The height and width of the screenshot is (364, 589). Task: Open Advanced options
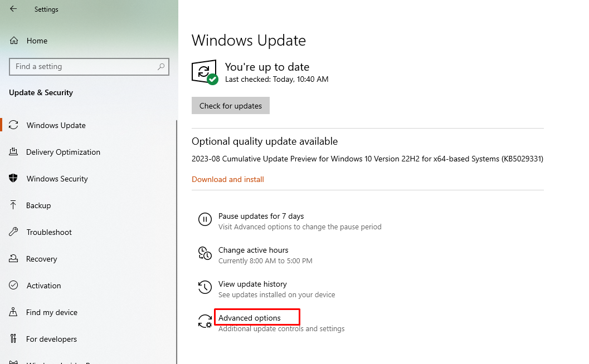click(x=250, y=318)
